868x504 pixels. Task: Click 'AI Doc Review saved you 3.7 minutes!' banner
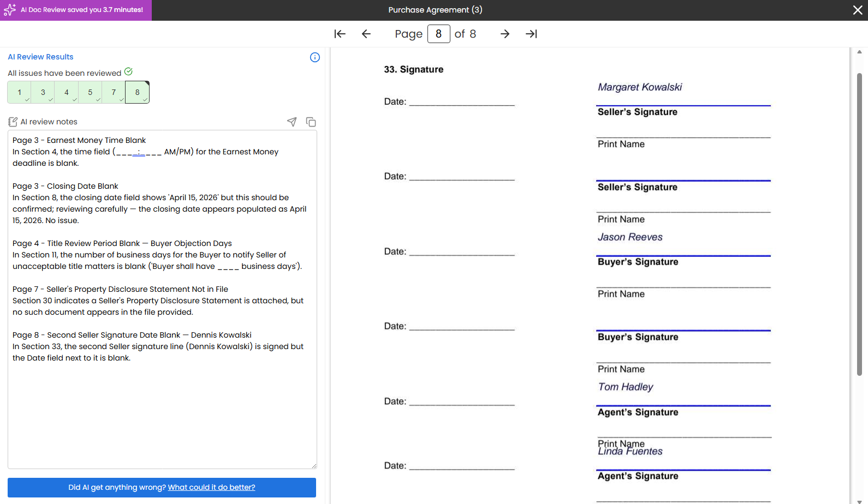coord(76,10)
